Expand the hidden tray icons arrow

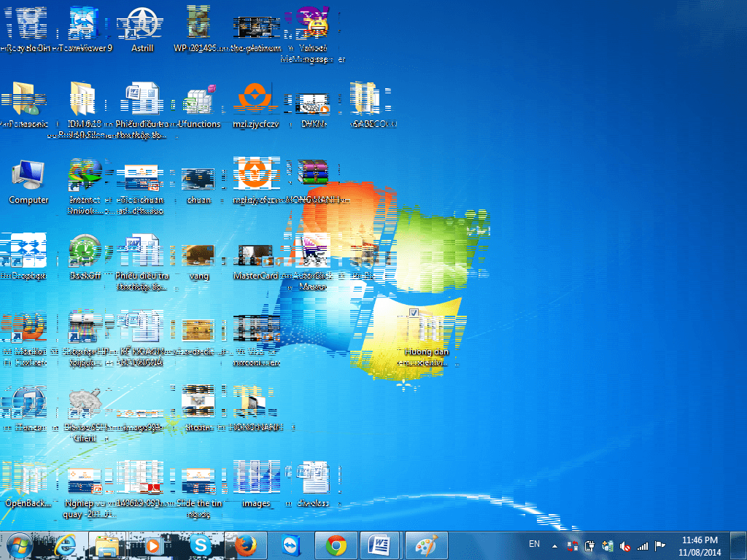[x=554, y=545]
